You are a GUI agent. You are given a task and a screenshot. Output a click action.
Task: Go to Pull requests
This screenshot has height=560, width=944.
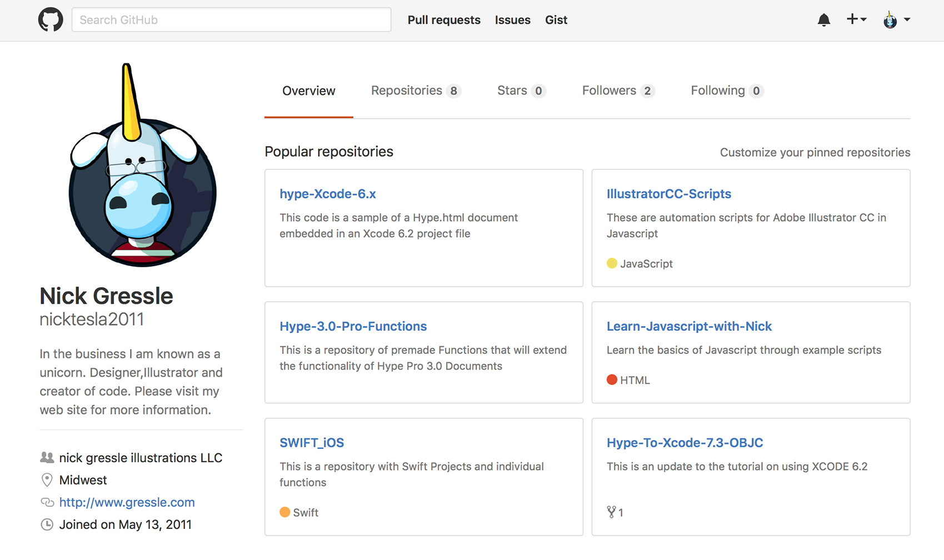coord(444,20)
